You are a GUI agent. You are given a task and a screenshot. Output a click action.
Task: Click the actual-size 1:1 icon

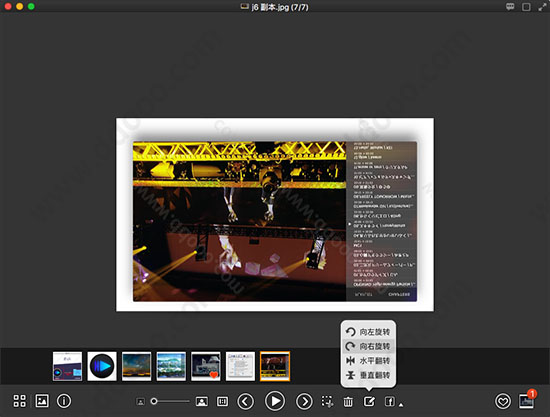(x=222, y=401)
